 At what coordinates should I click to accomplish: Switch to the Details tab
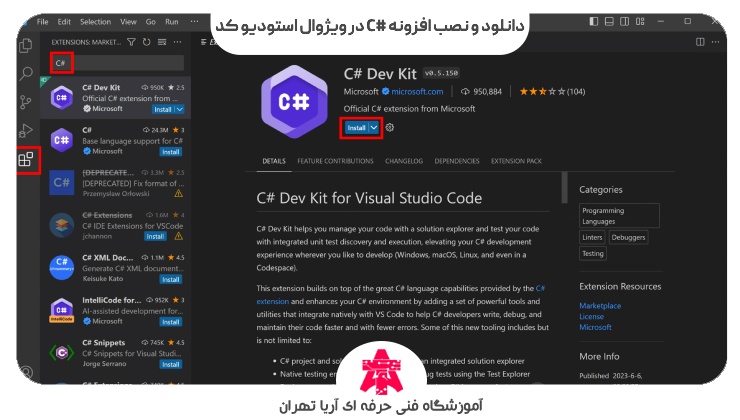(x=274, y=161)
